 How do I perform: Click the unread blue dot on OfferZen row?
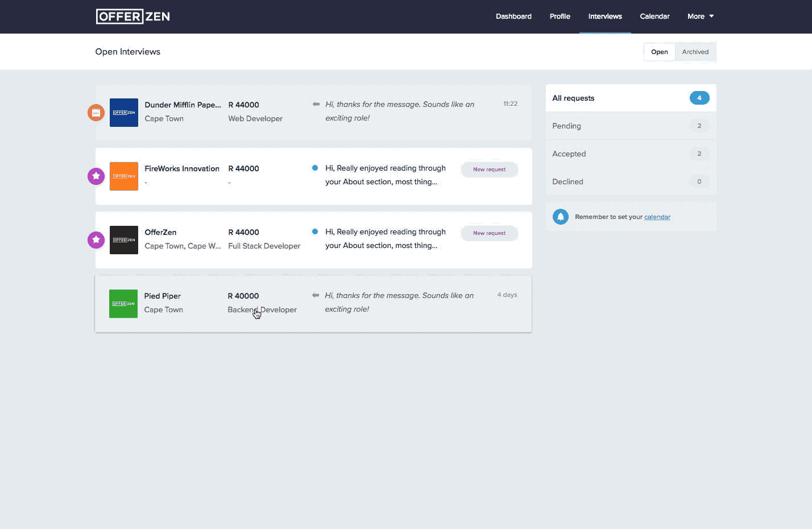coord(315,232)
